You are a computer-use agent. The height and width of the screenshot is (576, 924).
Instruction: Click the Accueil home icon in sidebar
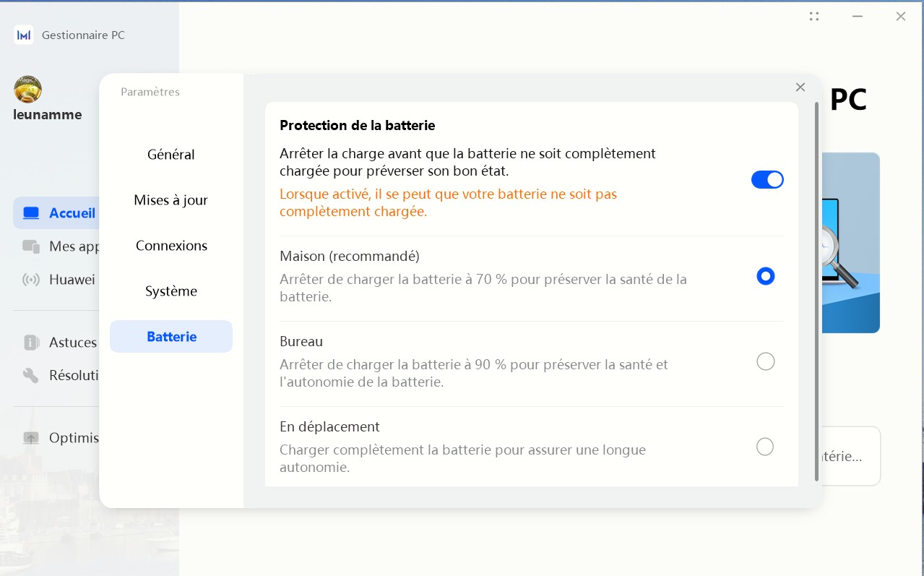coord(31,213)
